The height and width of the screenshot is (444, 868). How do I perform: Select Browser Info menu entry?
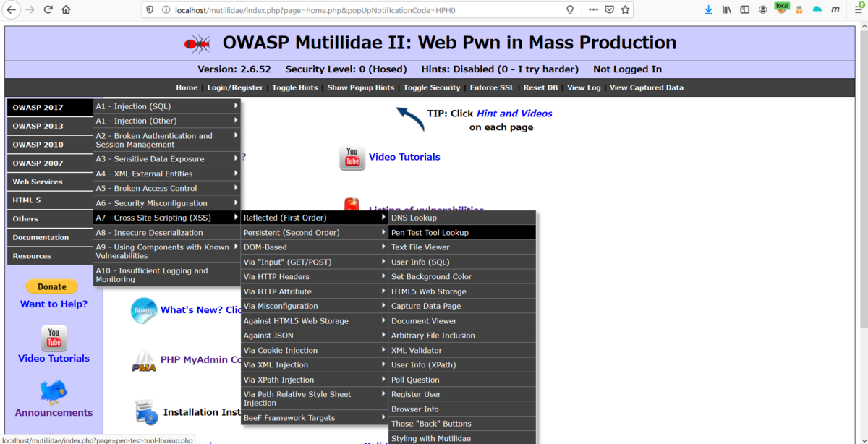(462, 409)
